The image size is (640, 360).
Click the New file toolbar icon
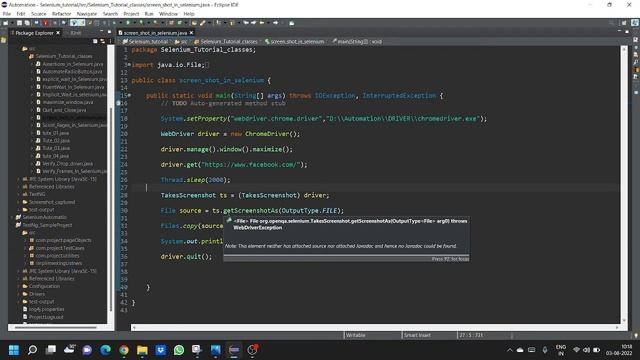(x=6, y=23)
